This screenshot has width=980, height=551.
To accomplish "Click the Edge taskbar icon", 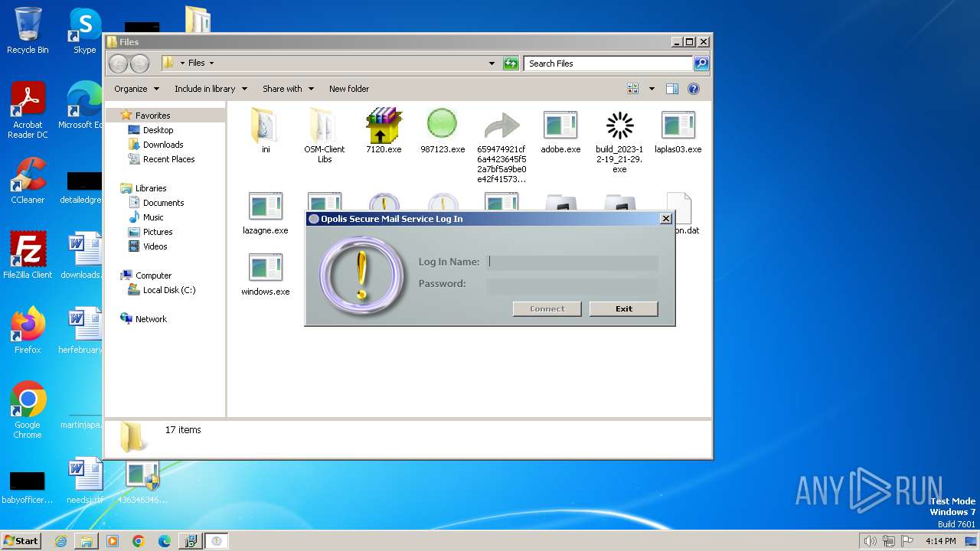I will [165, 541].
